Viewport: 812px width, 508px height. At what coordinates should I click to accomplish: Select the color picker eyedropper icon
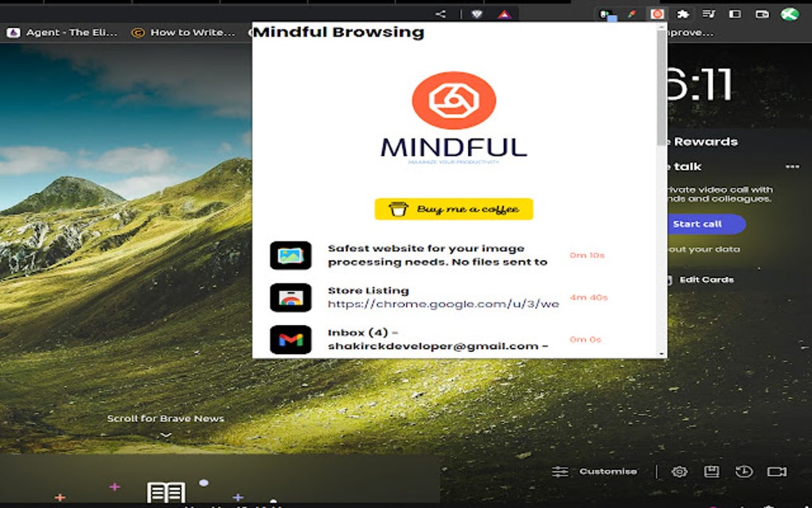tap(632, 14)
